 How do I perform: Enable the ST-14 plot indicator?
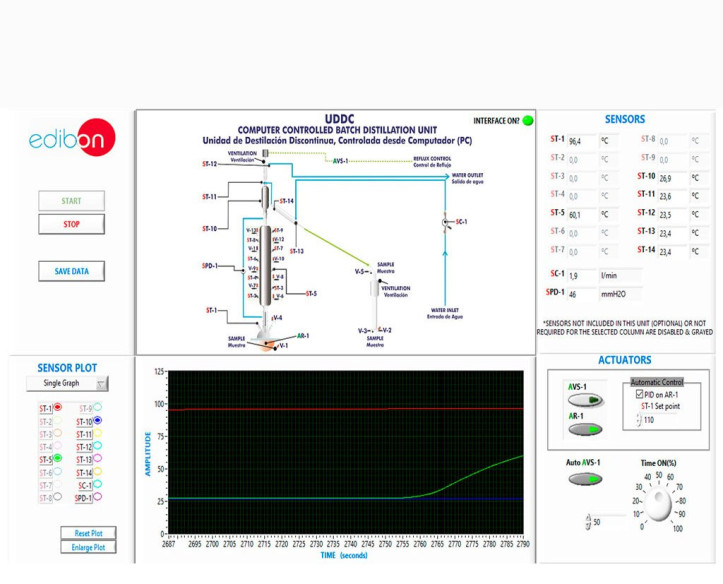pyautogui.click(x=97, y=472)
